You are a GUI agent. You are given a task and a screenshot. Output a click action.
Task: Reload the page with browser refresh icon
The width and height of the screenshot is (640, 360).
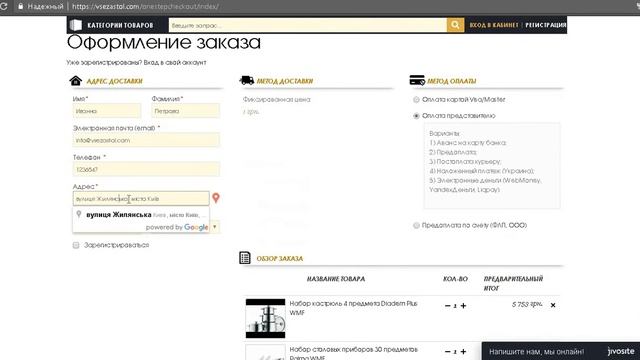pos(4,7)
